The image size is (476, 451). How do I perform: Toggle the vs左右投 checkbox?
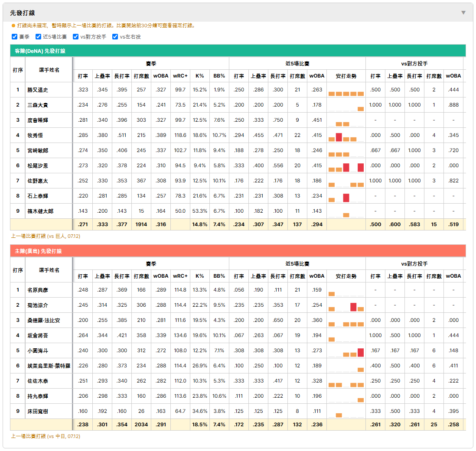115,37
